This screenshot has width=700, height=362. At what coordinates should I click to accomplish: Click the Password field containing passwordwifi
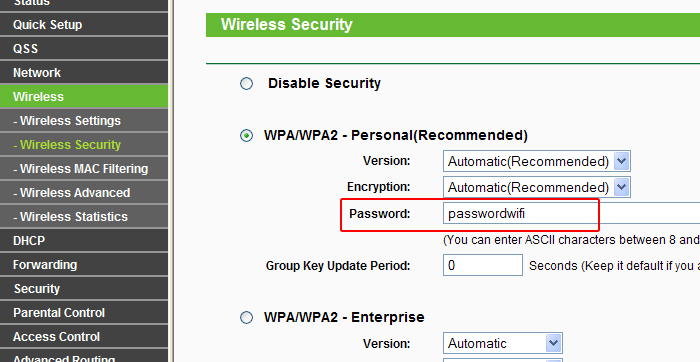coord(571,213)
